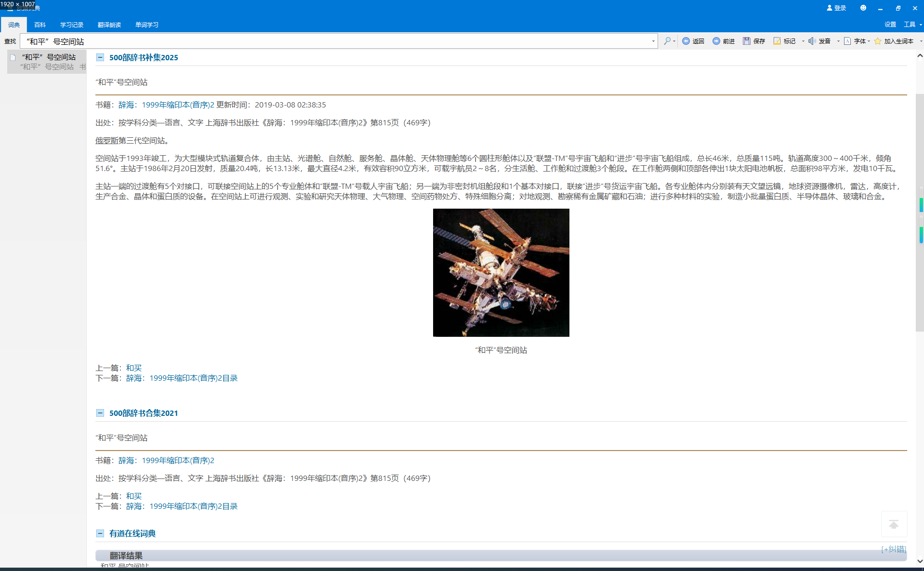The height and width of the screenshot is (571, 924).
Task: Click 俄罗斯 underlined word in definition
Action: (107, 140)
